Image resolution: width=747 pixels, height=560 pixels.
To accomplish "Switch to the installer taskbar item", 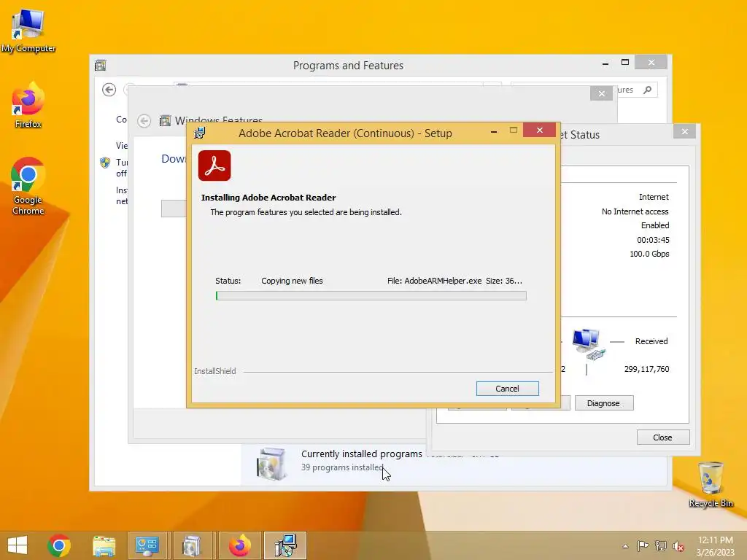I will tap(285, 545).
